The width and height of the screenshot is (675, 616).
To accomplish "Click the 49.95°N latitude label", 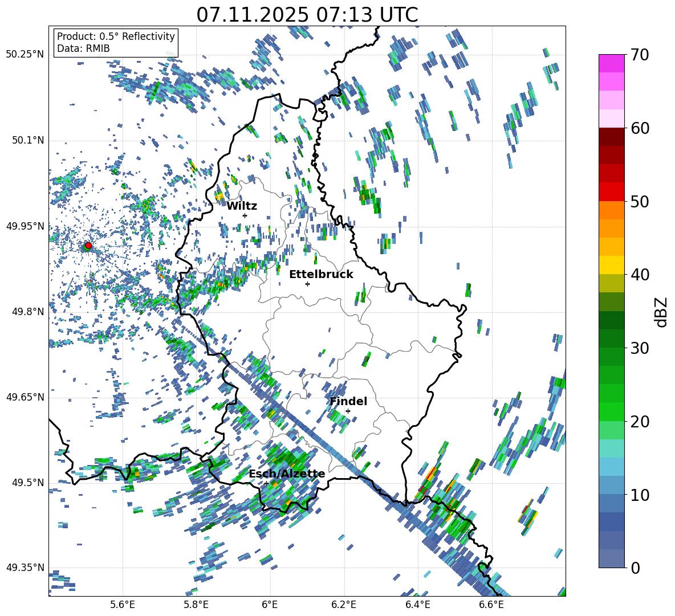I will click(x=25, y=226).
